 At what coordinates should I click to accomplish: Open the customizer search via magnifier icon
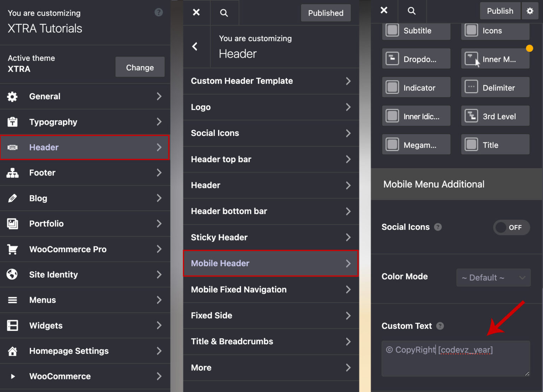[412, 11]
